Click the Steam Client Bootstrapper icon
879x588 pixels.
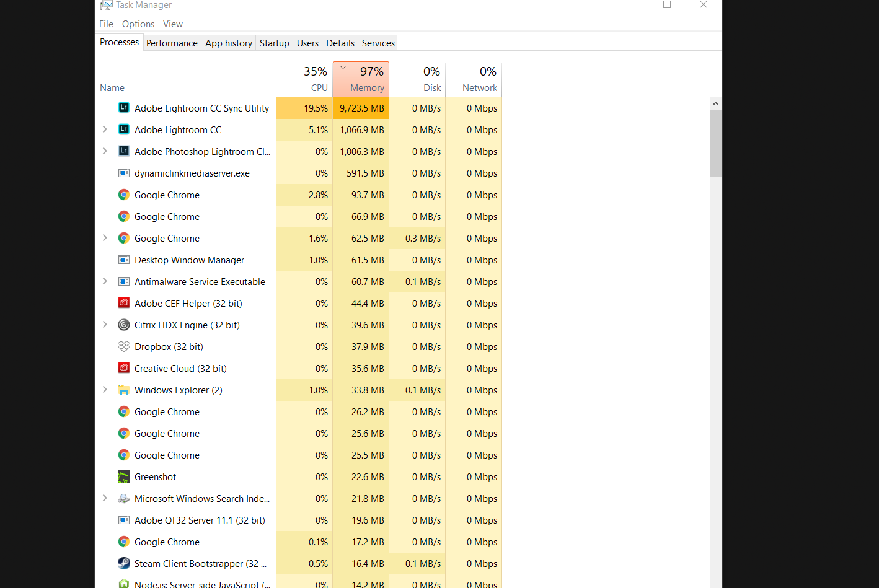pyautogui.click(x=124, y=563)
